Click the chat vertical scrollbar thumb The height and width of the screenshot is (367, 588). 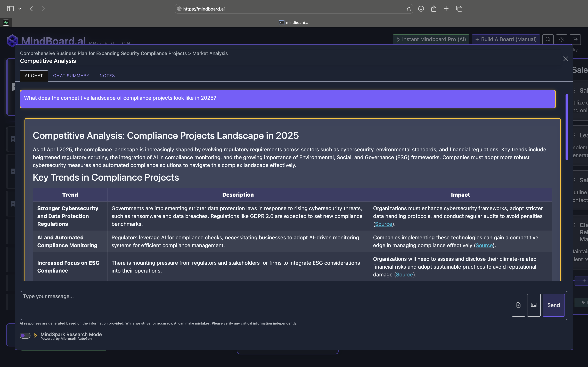pyautogui.click(x=567, y=127)
